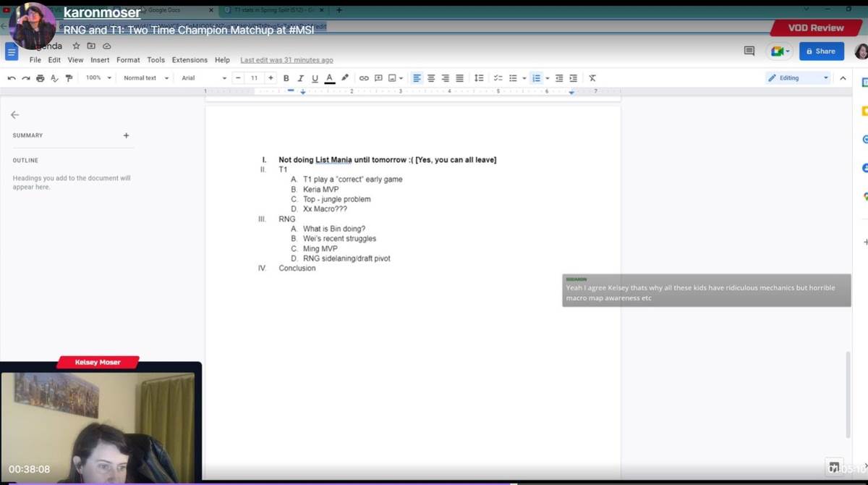Pick highlight color marker icon

(345, 78)
